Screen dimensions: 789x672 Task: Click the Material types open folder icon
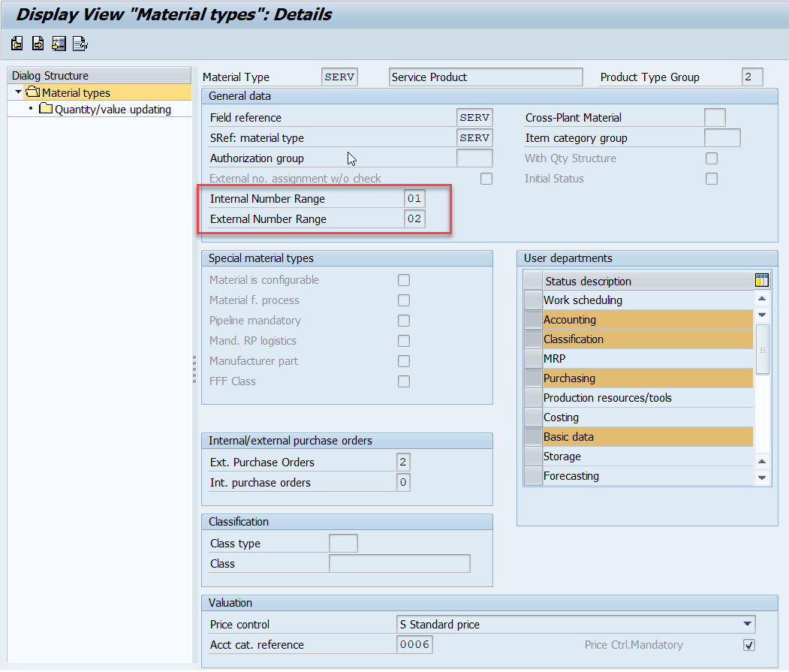coord(32,92)
